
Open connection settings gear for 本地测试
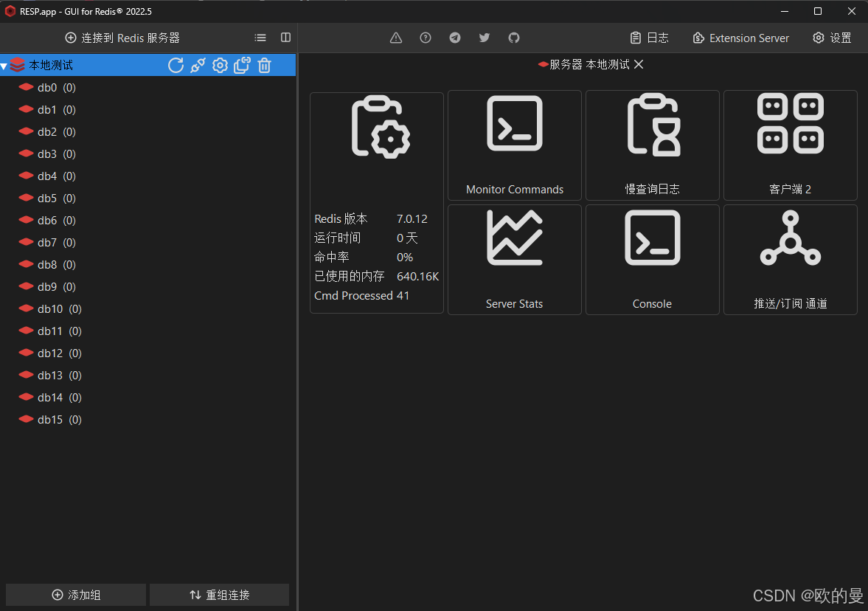click(x=220, y=66)
